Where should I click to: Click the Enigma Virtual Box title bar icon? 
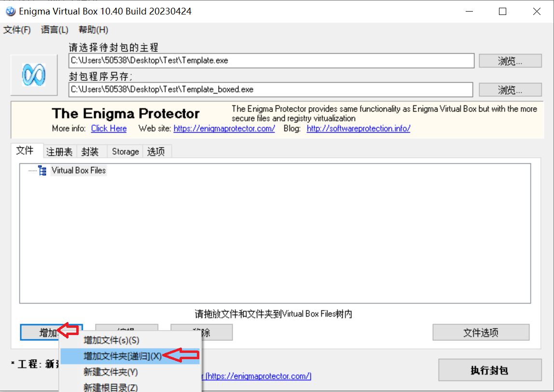11,11
